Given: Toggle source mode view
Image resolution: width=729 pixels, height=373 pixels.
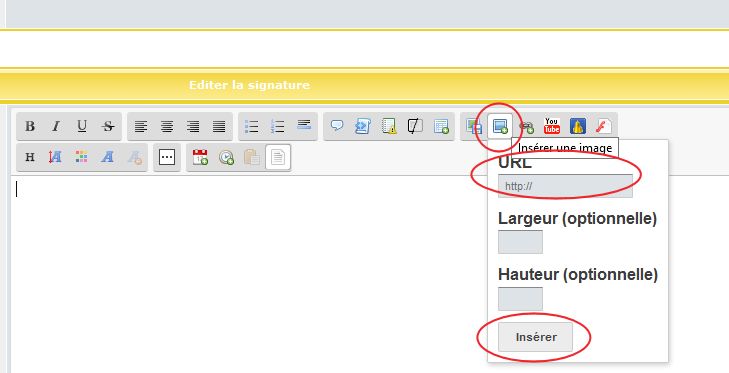Looking at the screenshot, I should 278,157.
